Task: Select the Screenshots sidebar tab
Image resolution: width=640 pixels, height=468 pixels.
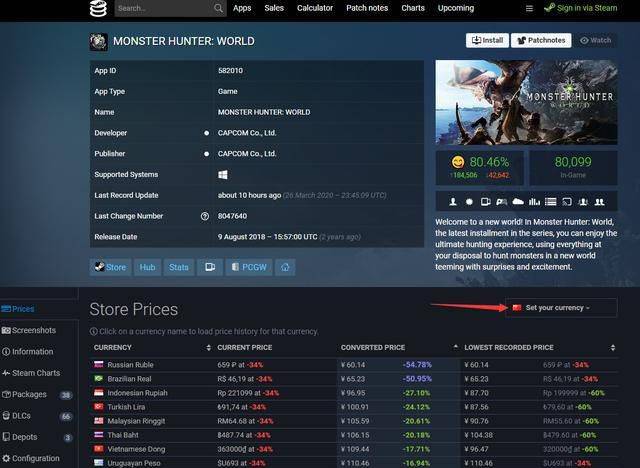Action: click(39, 330)
